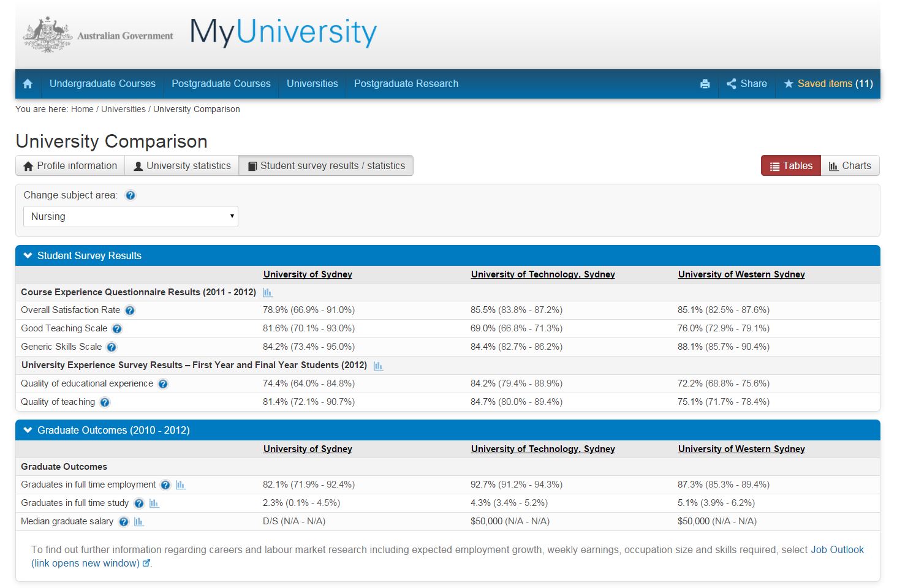Go to the home icon in navigation bar
The height and width of the screenshot is (588, 897).
(x=28, y=84)
